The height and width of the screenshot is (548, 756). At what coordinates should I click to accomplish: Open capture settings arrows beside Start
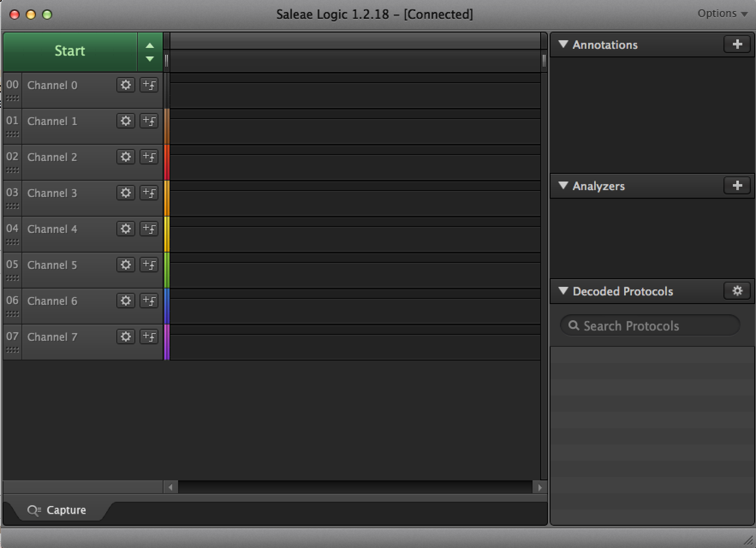(x=149, y=52)
